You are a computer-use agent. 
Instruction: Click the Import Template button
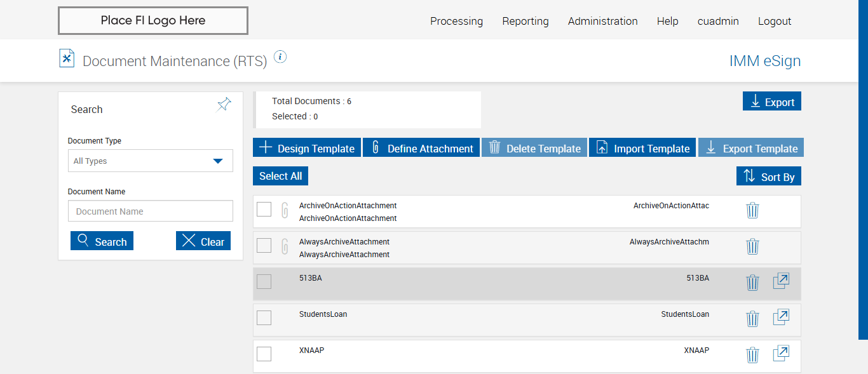tap(642, 148)
